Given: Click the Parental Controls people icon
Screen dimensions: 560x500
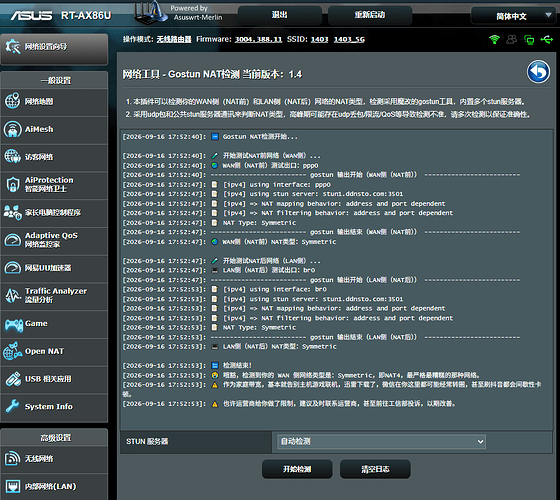Looking at the screenshot, I should pos(12,212).
